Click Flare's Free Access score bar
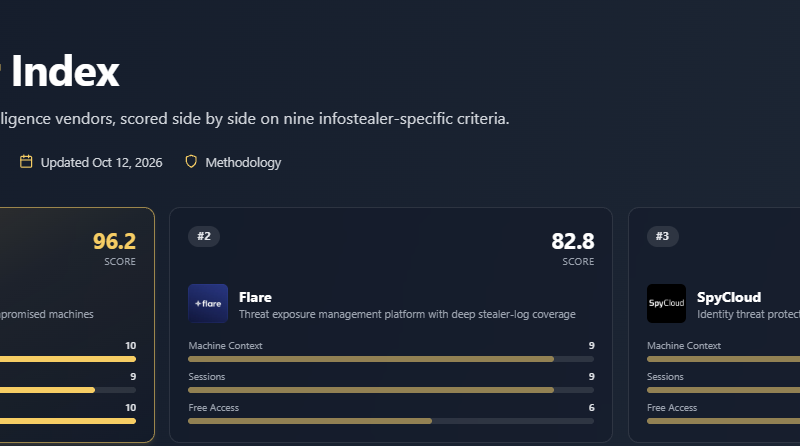 pyautogui.click(x=391, y=422)
